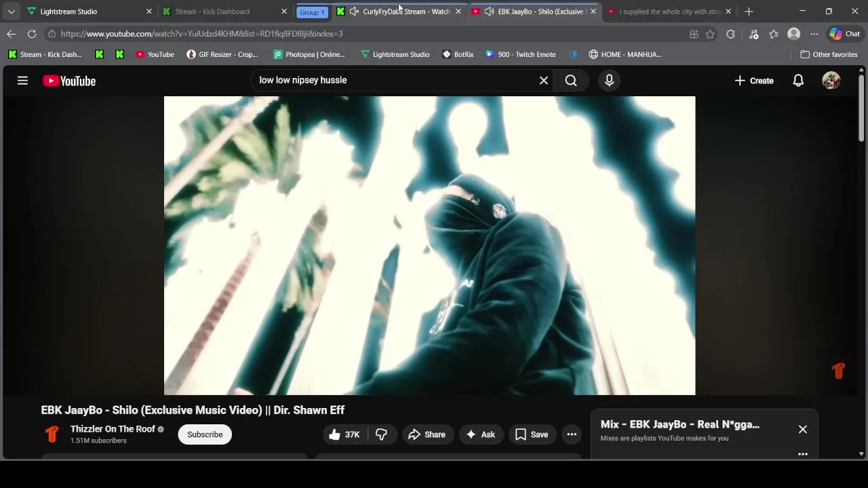Open browser settings and more menu
The image size is (868, 488).
[x=814, y=34]
